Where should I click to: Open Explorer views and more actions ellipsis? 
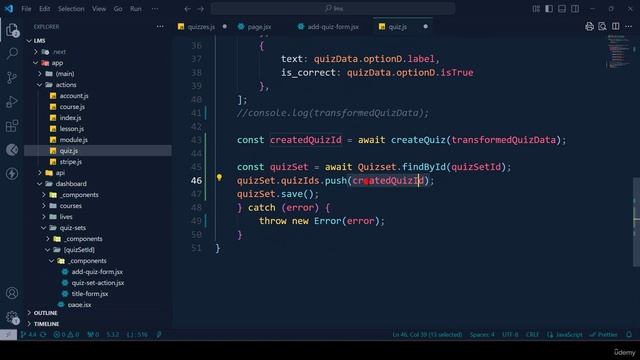160,27
